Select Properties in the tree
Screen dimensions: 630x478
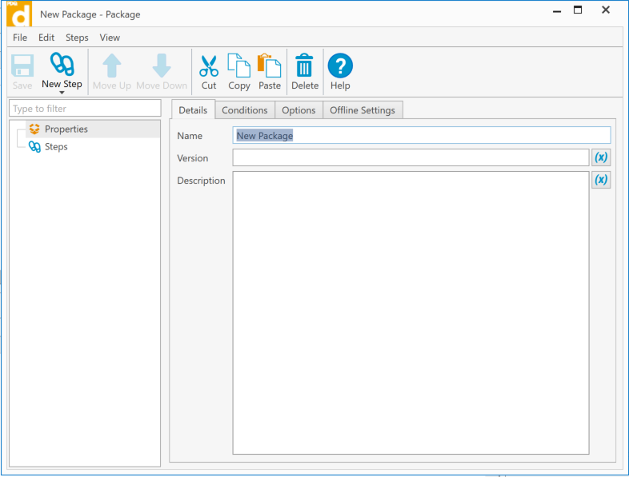[66, 129]
